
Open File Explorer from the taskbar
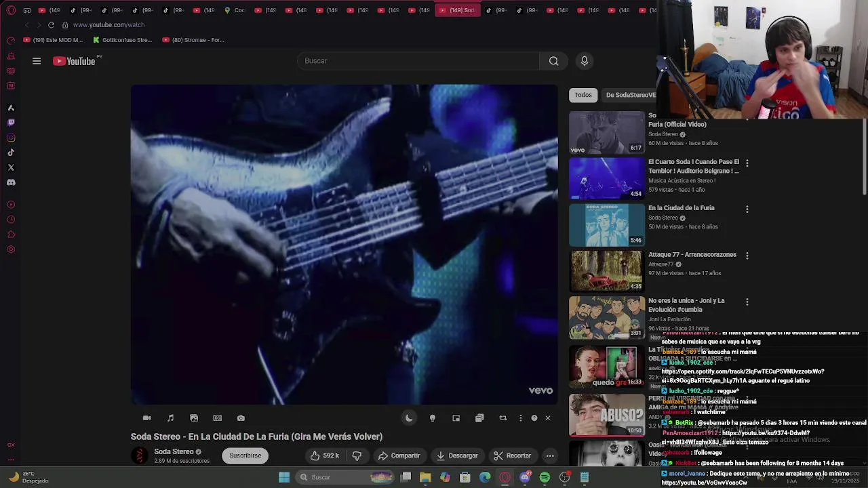click(425, 477)
